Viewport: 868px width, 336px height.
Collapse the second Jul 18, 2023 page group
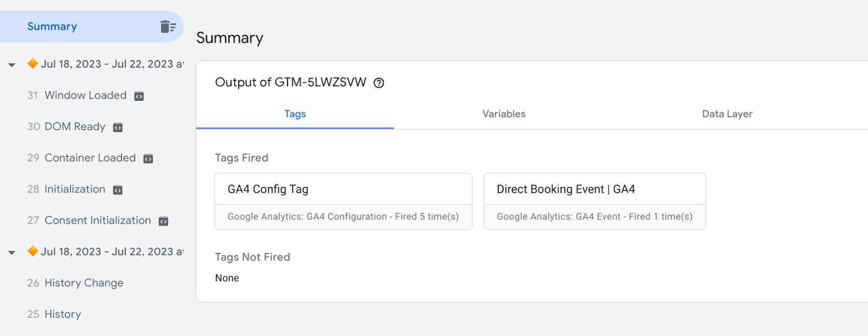pos(12,253)
